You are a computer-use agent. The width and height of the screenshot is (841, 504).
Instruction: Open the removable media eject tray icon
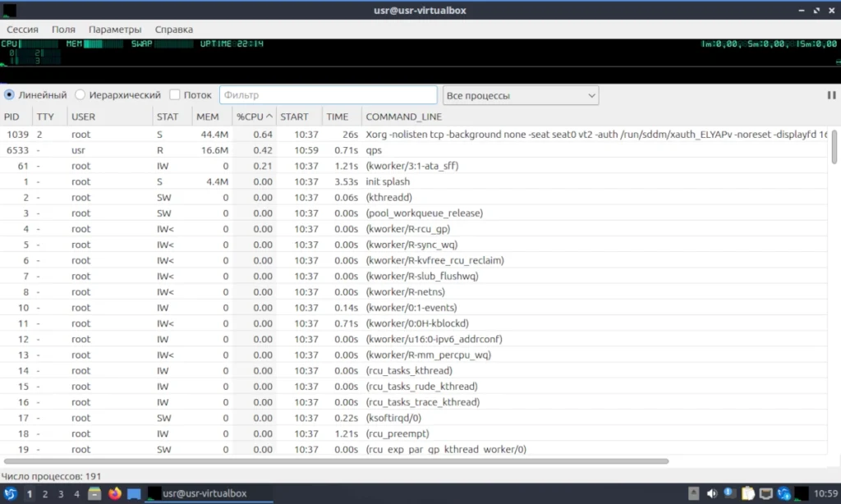(x=693, y=493)
